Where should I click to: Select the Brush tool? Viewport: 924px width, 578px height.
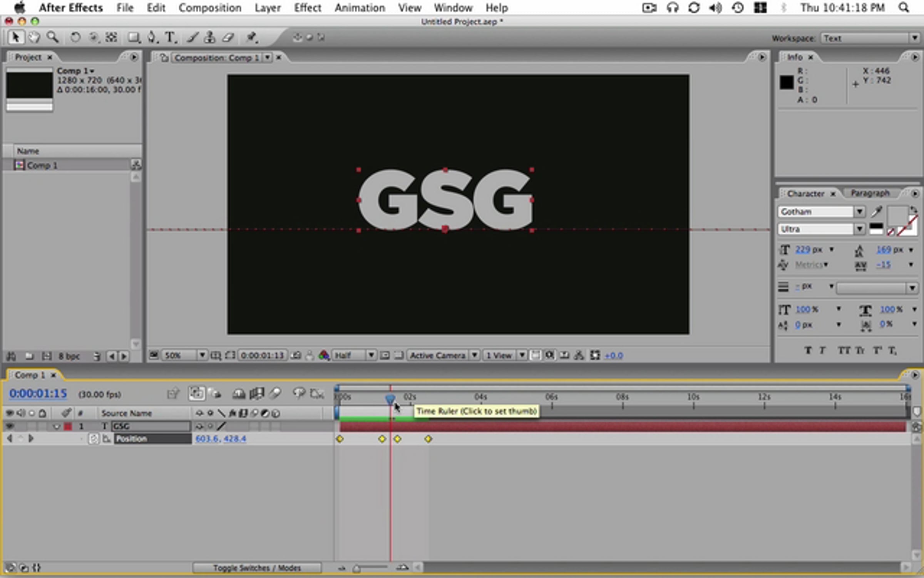coord(192,37)
